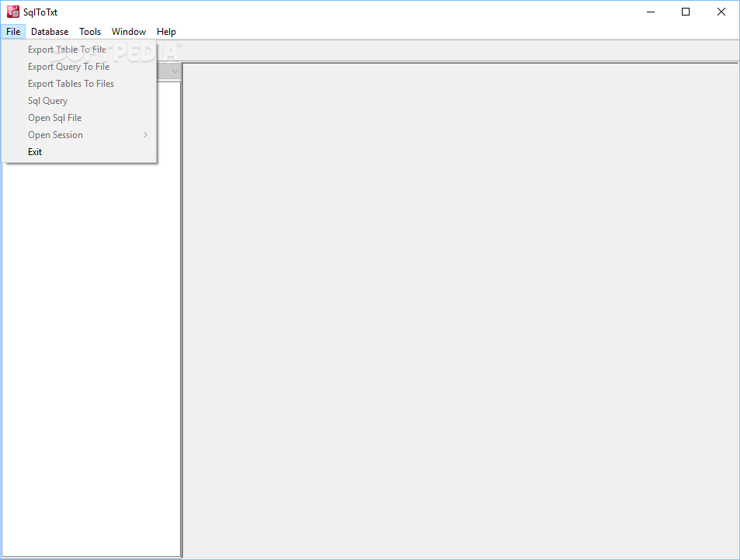Expand the Open Session submenu
The height and width of the screenshot is (560, 740).
pyautogui.click(x=79, y=134)
